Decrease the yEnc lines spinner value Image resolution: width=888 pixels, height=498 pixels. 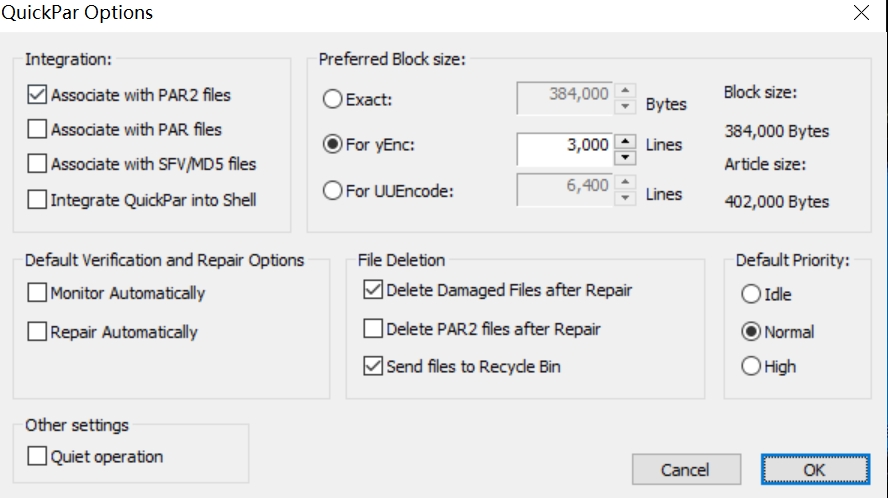pyautogui.click(x=625, y=157)
